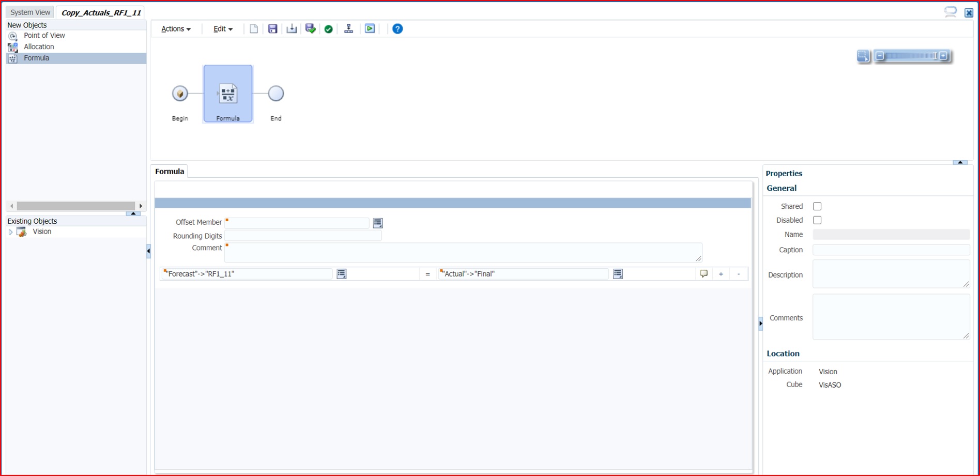Add a comment using the speech bubble icon
980x476 pixels.
[704, 273]
